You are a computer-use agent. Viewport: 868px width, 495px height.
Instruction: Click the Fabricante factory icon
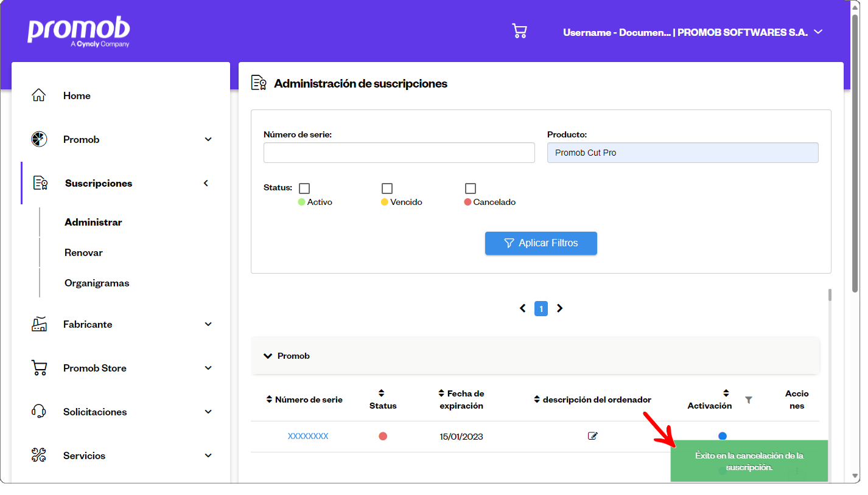pos(39,324)
